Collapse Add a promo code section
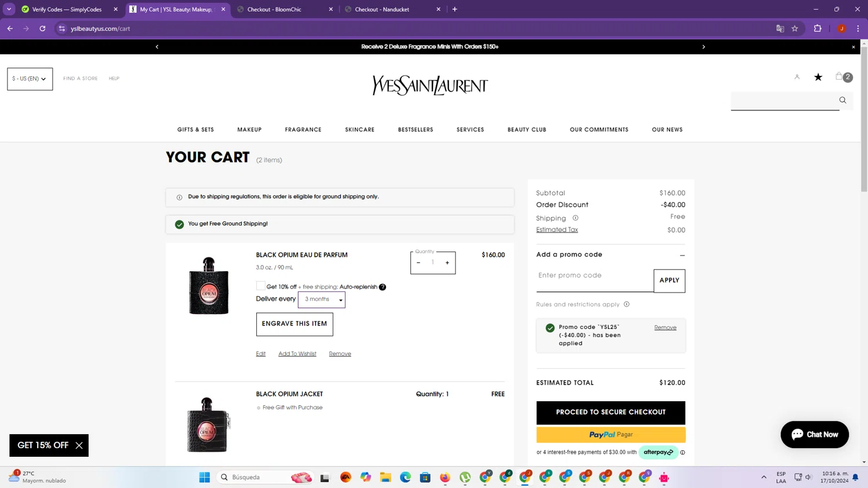The width and height of the screenshot is (868, 488). tap(682, 255)
